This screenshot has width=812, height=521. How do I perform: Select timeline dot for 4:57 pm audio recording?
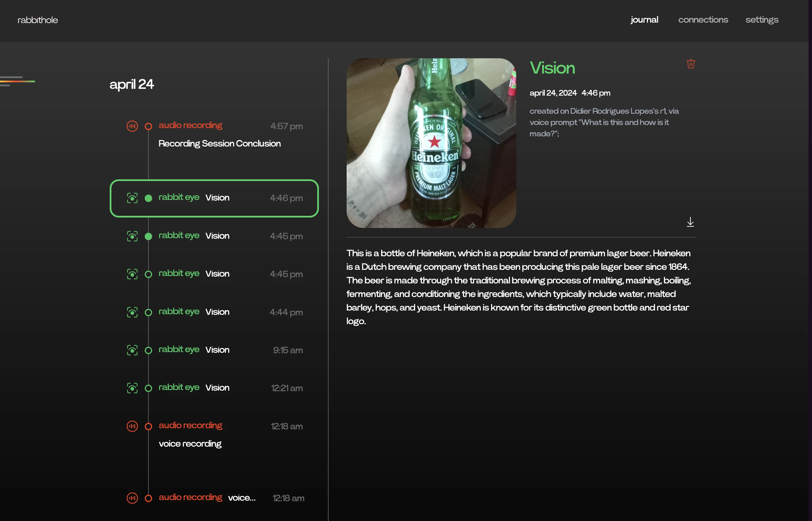click(148, 126)
